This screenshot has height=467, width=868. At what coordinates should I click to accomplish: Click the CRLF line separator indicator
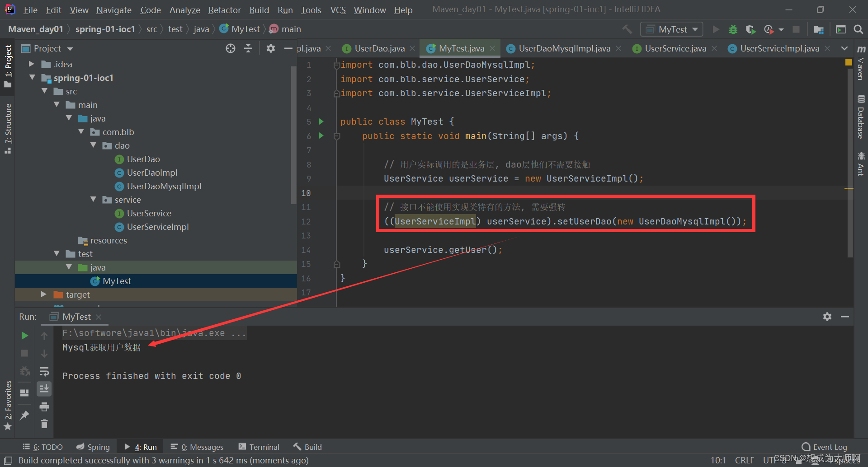point(745,460)
